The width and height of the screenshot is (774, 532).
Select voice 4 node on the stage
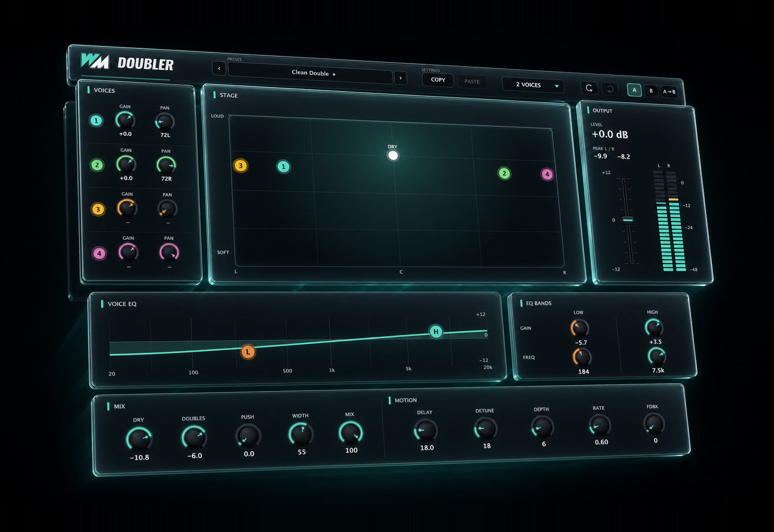point(547,174)
